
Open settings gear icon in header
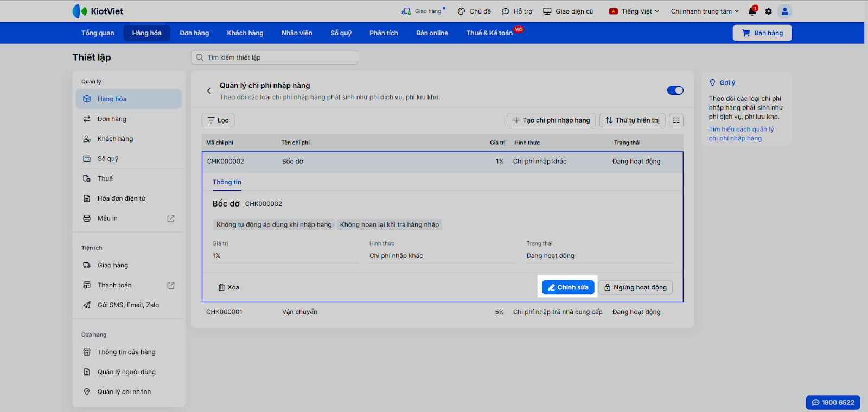(768, 11)
